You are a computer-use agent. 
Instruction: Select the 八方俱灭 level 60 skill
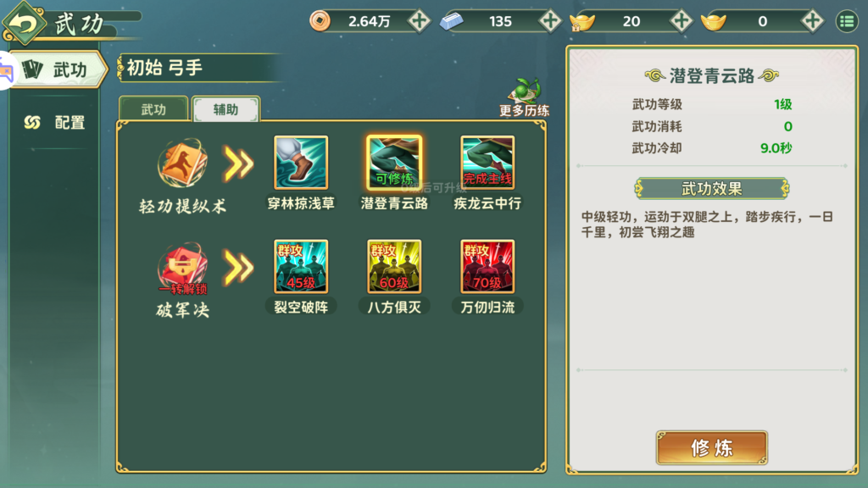coord(394,267)
